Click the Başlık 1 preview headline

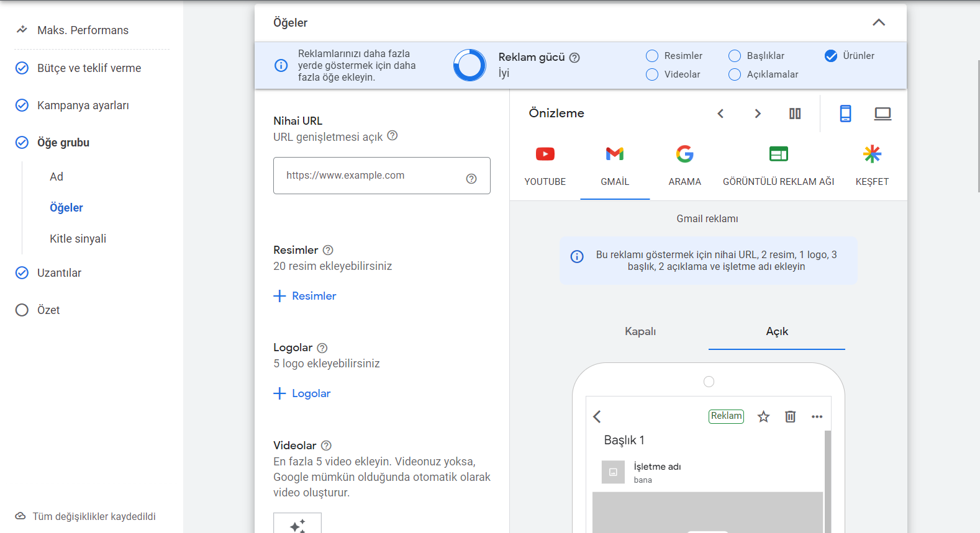click(x=624, y=440)
